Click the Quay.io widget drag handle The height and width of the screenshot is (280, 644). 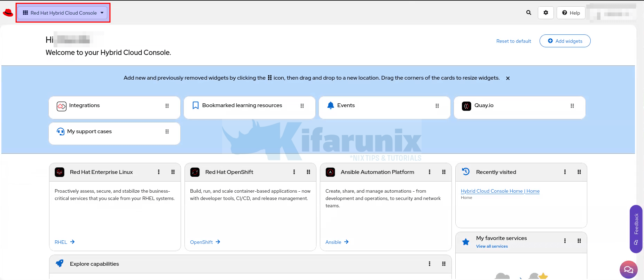coord(572,106)
